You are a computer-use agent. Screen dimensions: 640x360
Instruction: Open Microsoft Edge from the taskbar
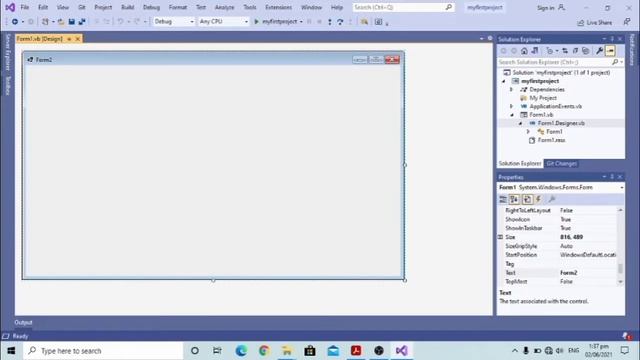coord(241,351)
